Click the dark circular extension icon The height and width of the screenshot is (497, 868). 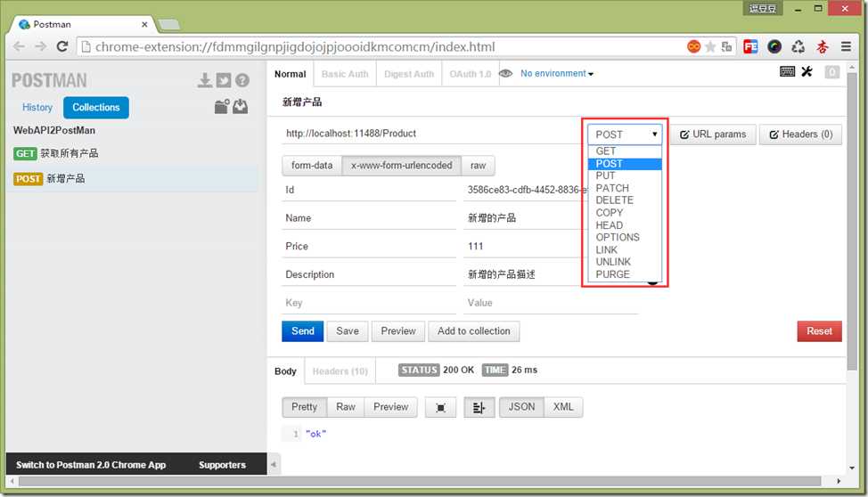(x=774, y=47)
